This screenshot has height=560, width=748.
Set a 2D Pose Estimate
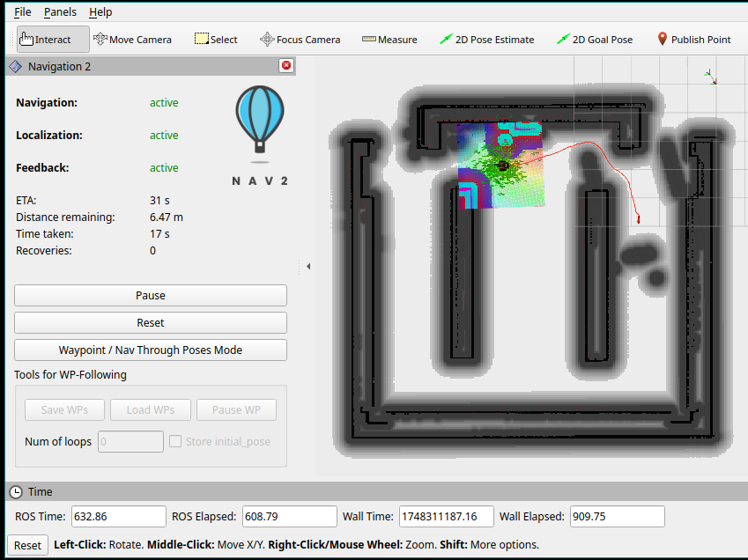click(487, 40)
